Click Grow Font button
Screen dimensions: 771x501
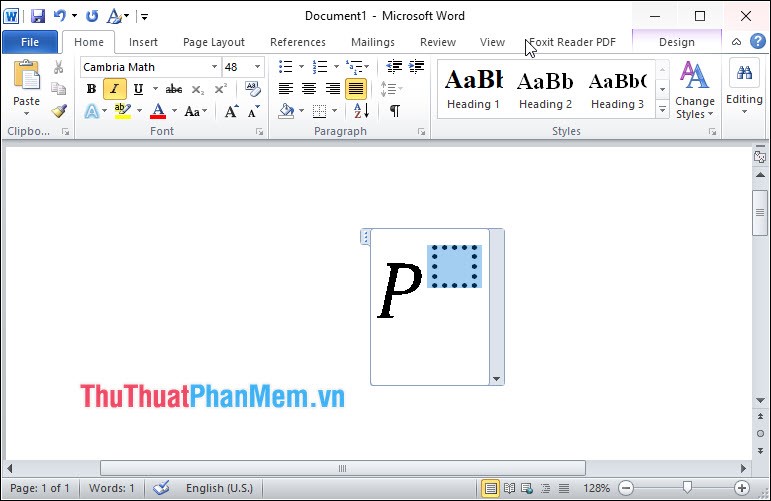click(231, 112)
